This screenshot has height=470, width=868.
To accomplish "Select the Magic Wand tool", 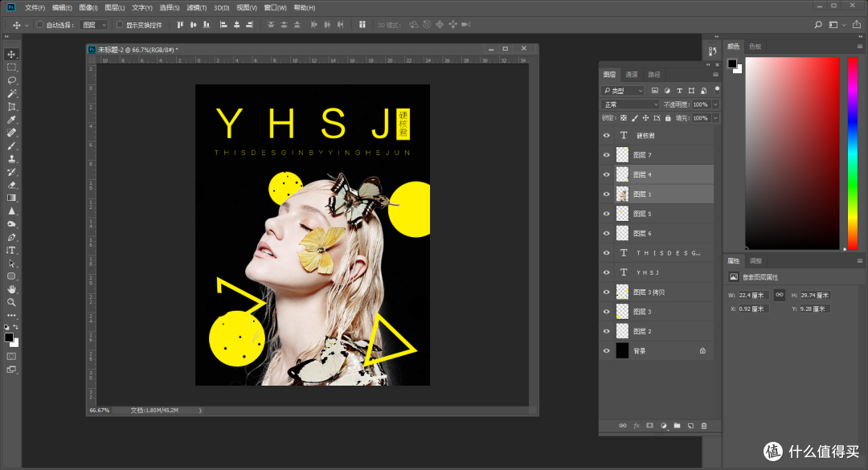I will 11,93.
